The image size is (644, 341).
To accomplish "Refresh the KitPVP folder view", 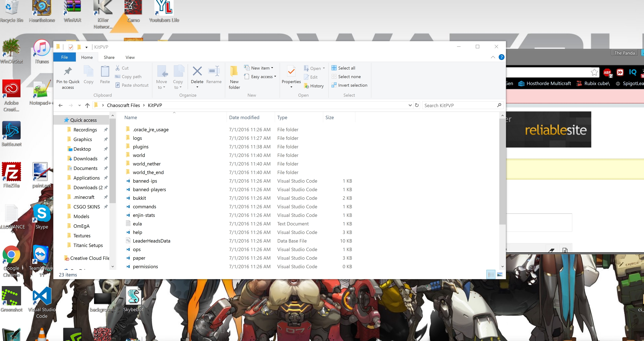I will point(417,105).
